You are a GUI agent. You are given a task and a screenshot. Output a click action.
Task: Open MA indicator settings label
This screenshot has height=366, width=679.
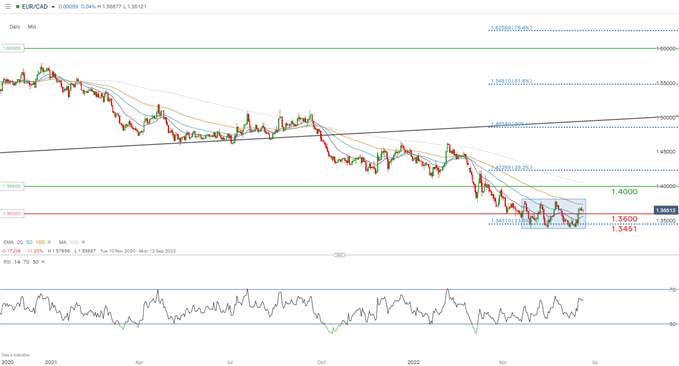pyautogui.click(x=62, y=242)
